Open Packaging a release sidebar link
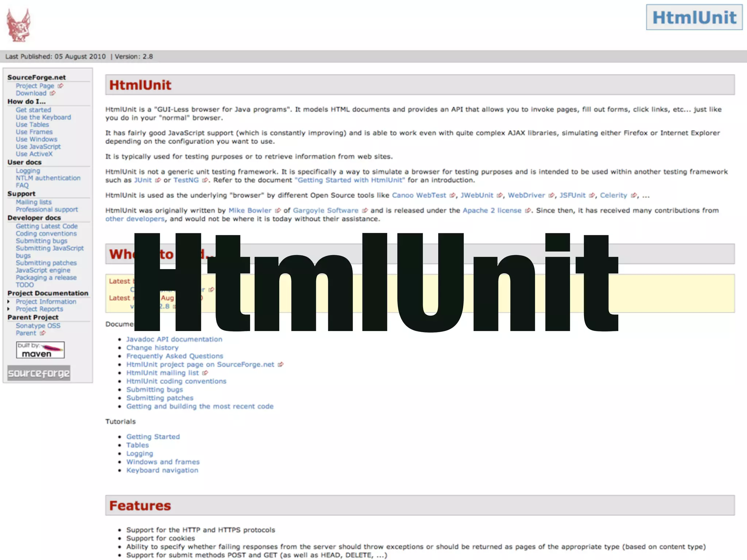This screenshot has height=560, width=747. (x=46, y=277)
